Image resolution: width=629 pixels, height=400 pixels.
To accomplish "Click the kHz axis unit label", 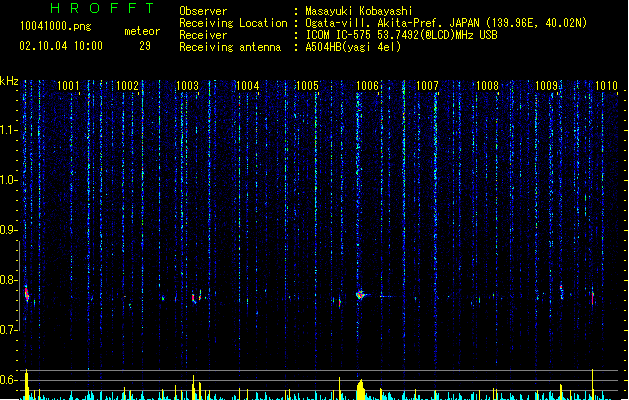I will [9, 81].
